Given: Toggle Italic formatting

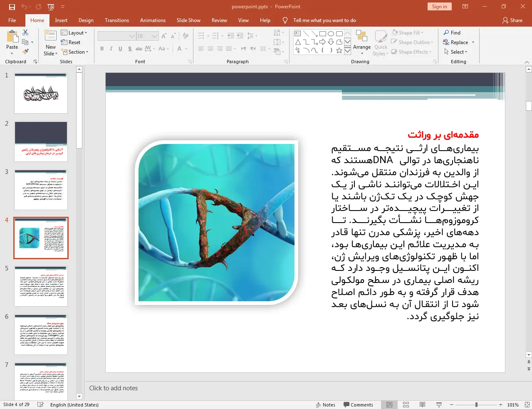Looking at the screenshot, I should 111,49.
